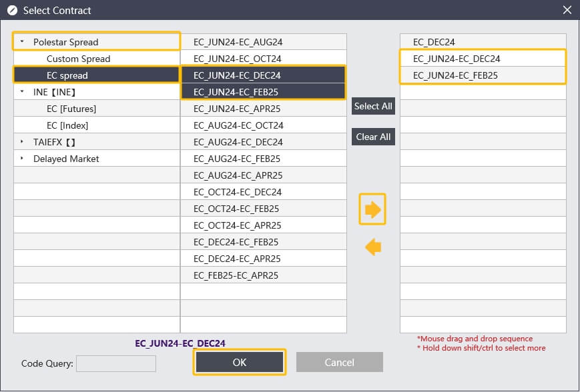The image size is (580, 392).
Task: Expand the Delayed Market node
Action: pyautogui.click(x=21, y=159)
